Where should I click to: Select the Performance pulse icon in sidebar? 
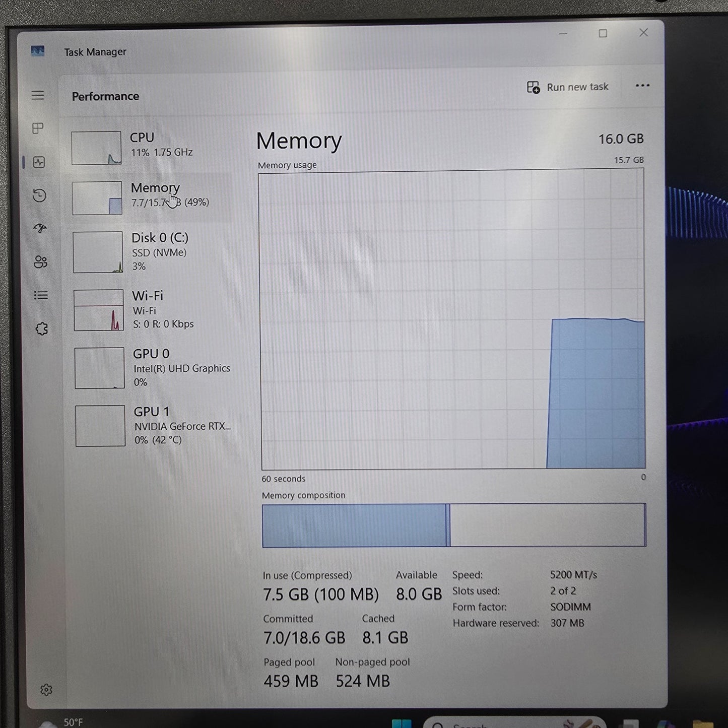[x=39, y=162]
